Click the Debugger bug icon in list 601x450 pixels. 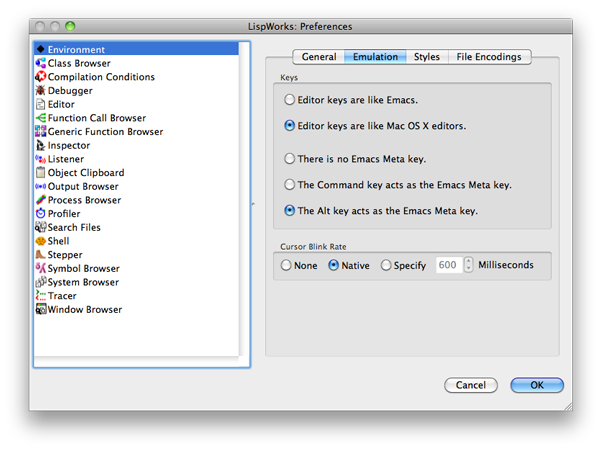41,91
